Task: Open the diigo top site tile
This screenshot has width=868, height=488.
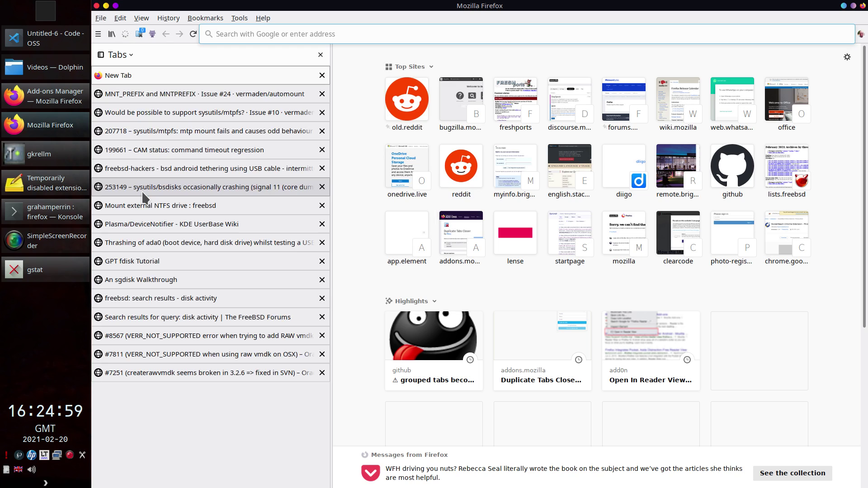Action: point(624,171)
